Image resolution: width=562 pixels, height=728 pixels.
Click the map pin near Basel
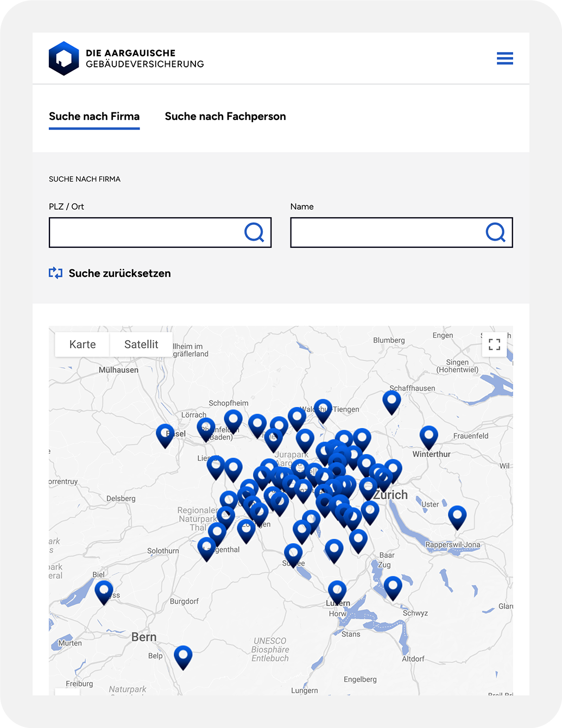165,434
